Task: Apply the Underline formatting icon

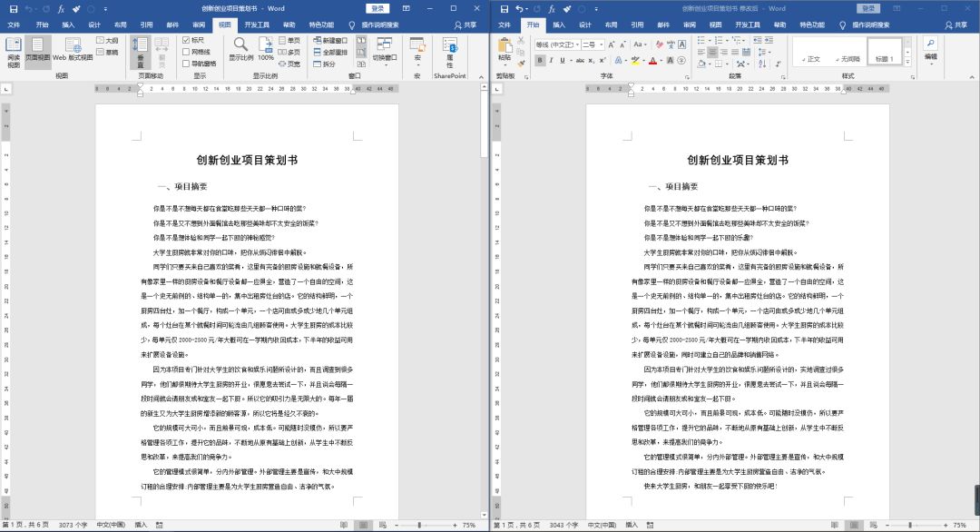Action: [x=563, y=59]
